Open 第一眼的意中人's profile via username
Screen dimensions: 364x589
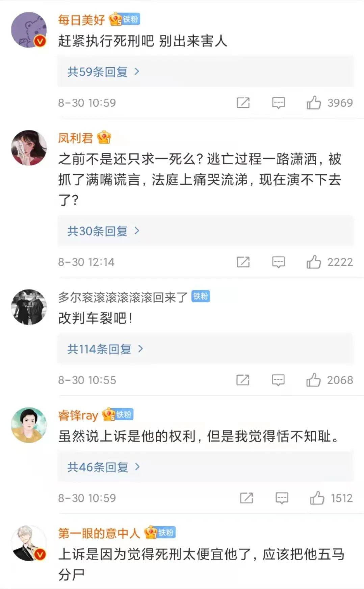(99, 533)
